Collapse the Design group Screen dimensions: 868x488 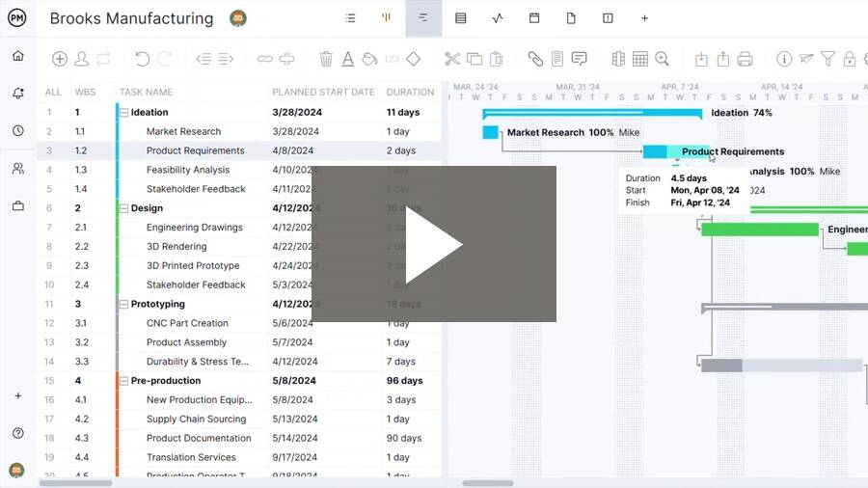click(x=124, y=208)
